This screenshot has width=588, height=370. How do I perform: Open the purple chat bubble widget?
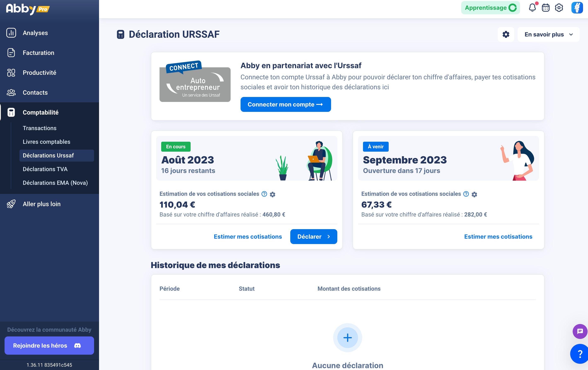click(x=580, y=331)
